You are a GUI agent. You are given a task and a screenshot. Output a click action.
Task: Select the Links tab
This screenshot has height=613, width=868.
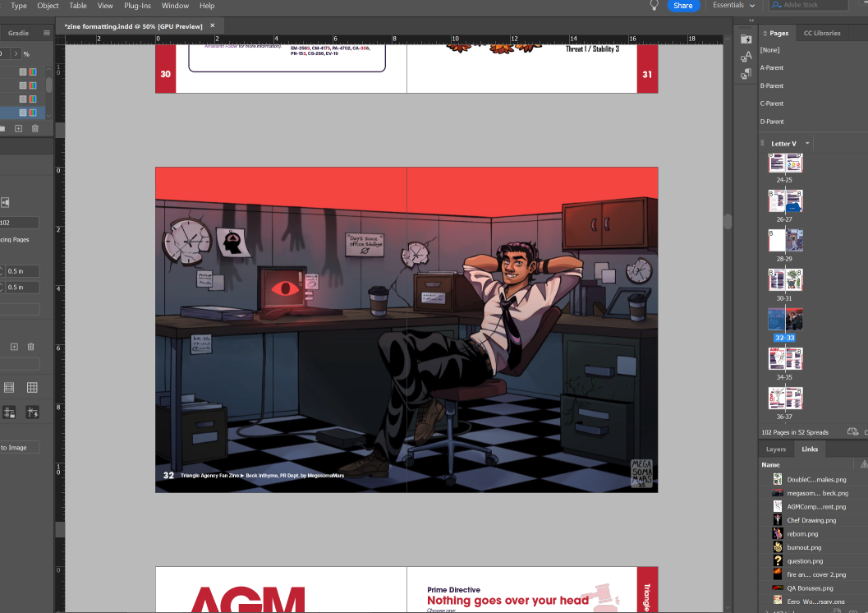click(x=810, y=449)
